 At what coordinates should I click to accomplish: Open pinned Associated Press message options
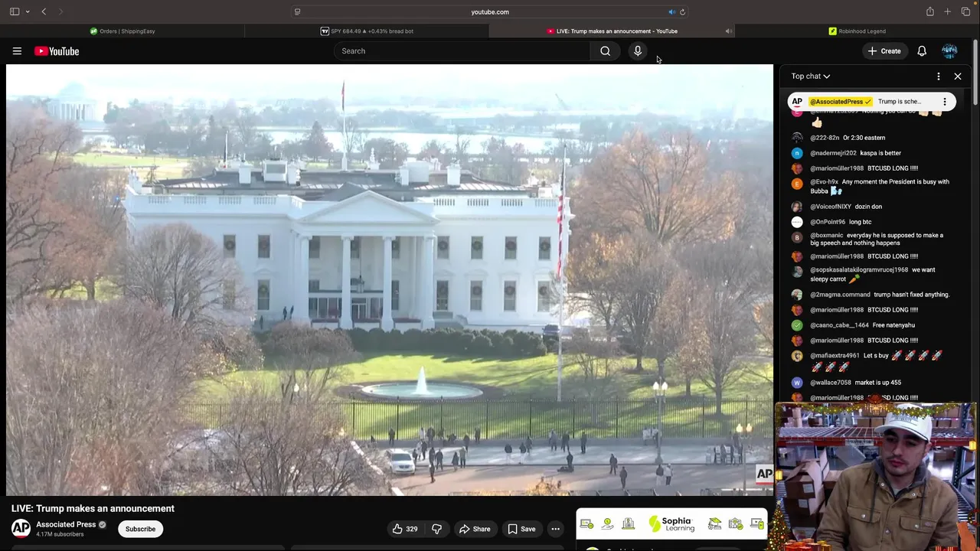945,102
